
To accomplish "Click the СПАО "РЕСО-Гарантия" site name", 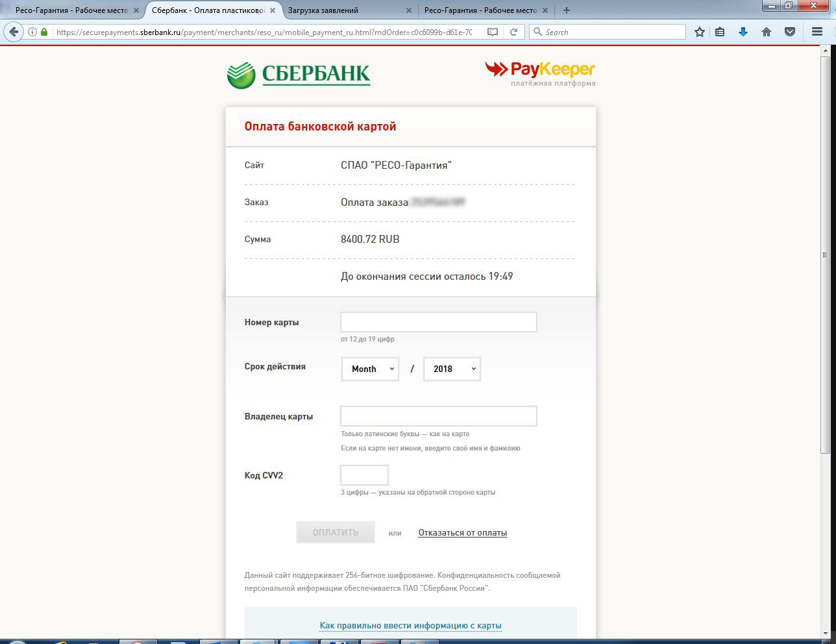I will coord(396,165).
